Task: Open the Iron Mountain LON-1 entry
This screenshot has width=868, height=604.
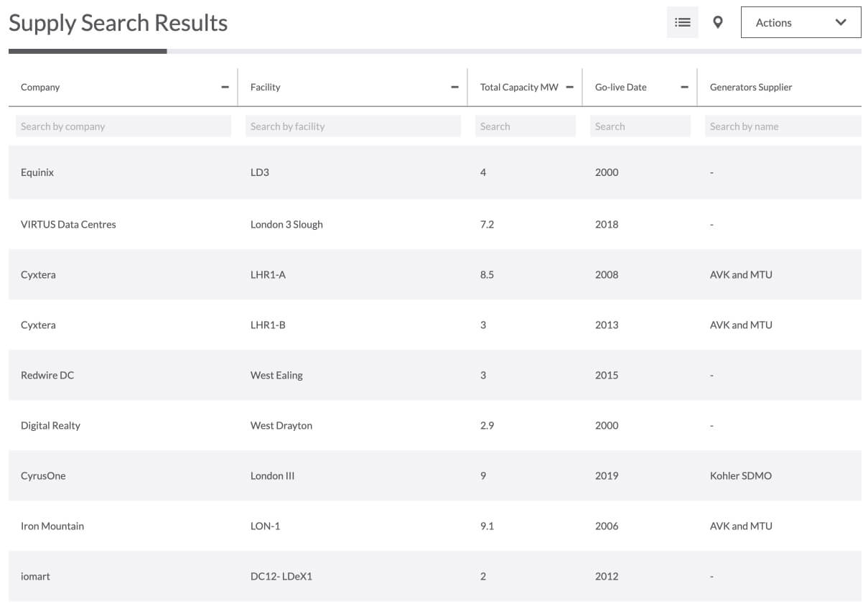Action: pos(52,526)
